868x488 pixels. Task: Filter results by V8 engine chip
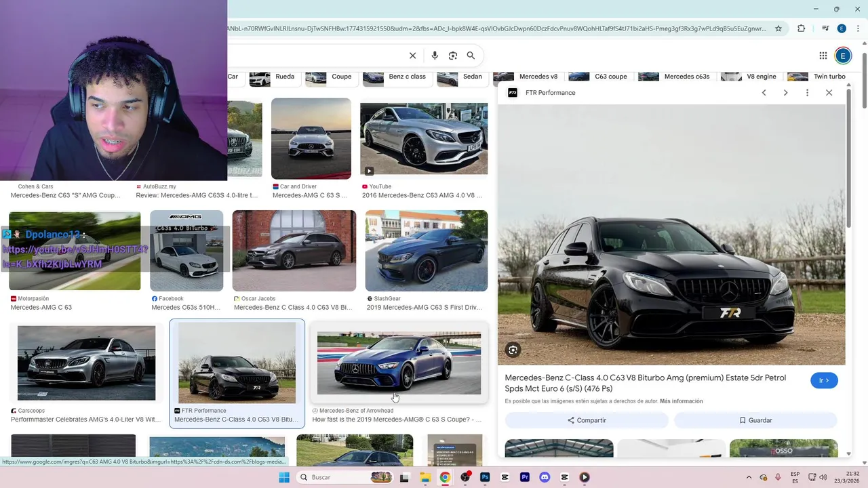[749, 77]
